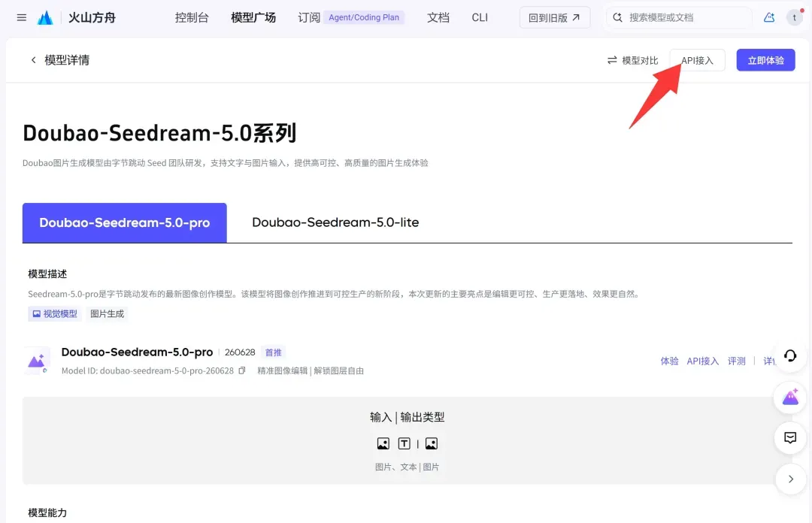Go back using the 模型详情 arrow
812x523 pixels.
33,60
